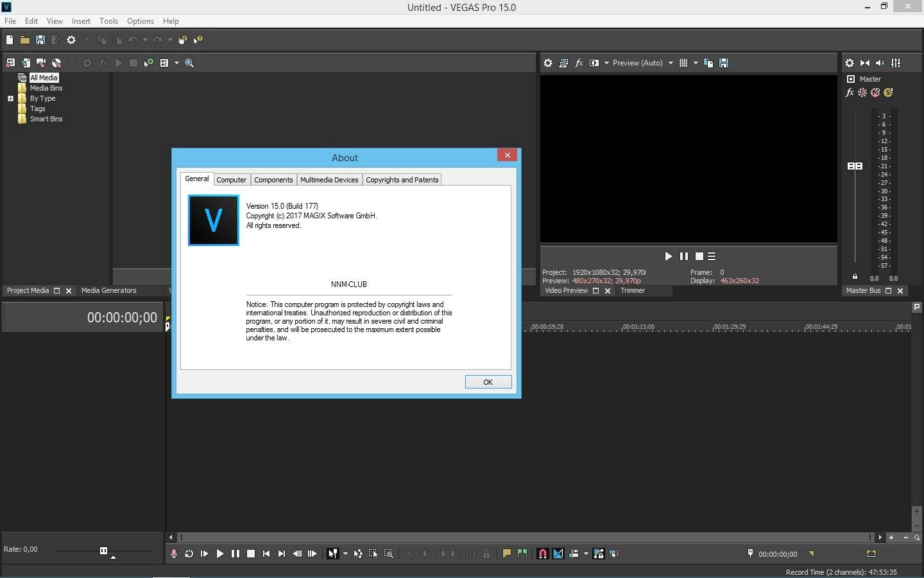Toggle the Split Screen View icon
The image size is (924, 578).
(x=594, y=63)
